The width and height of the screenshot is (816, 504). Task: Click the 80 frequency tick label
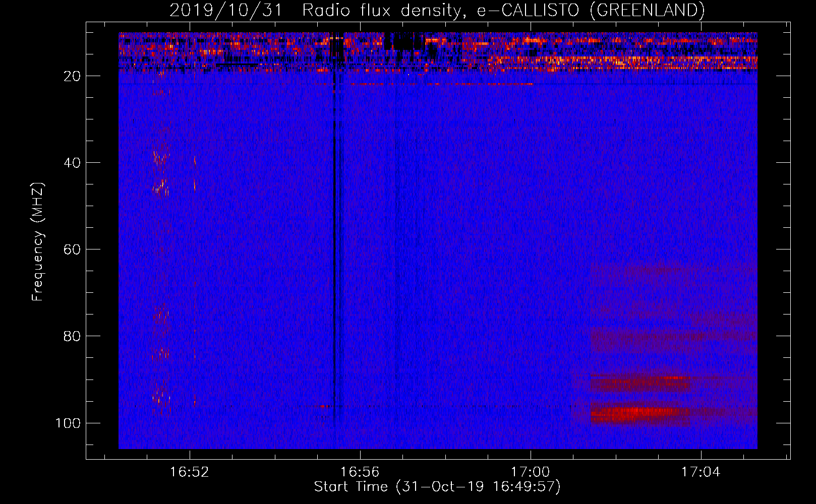coord(72,336)
